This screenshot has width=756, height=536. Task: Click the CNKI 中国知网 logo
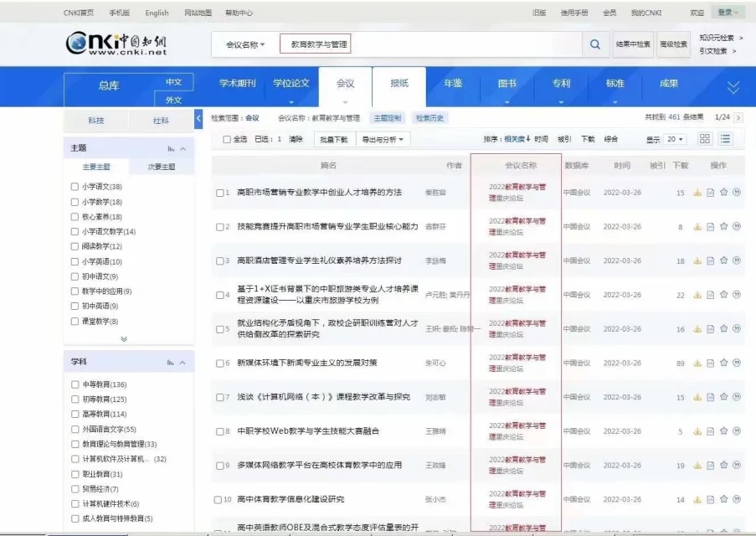[116, 43]
